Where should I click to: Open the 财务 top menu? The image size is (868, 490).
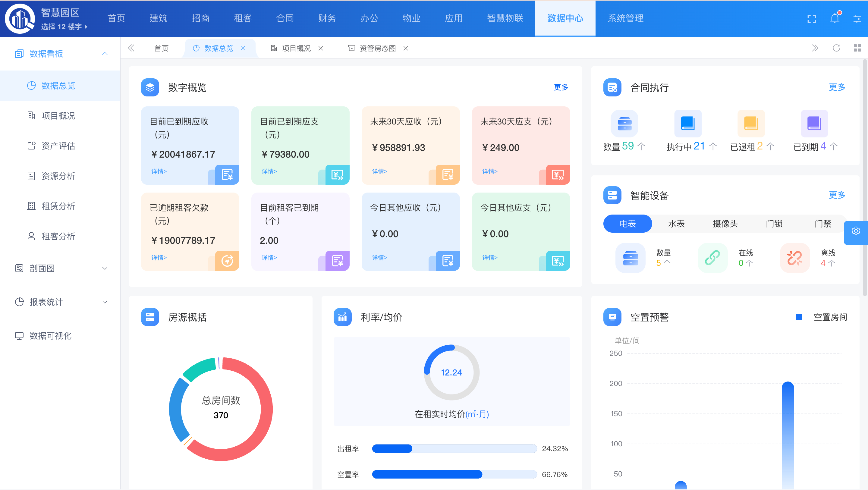tap(327, 18)
